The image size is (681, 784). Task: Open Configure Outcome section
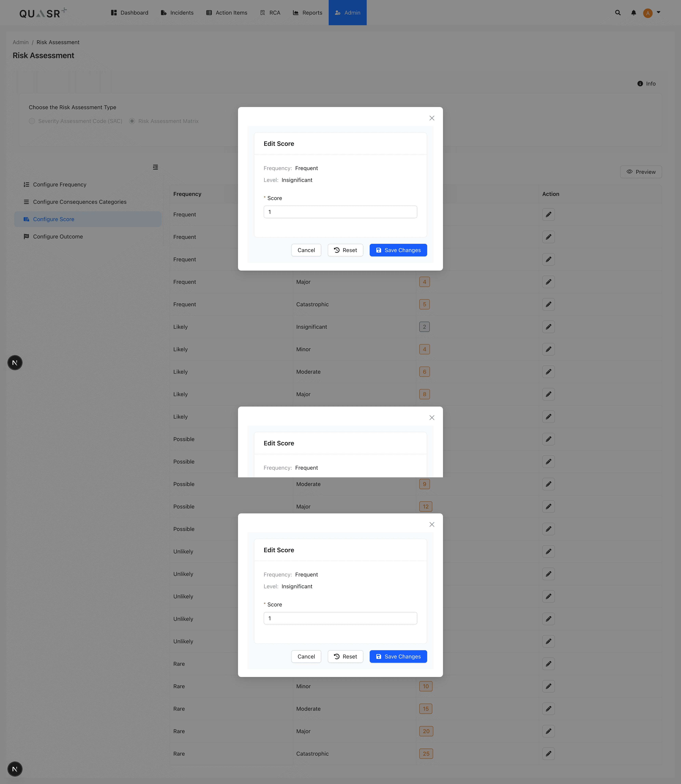click(58, 236)
